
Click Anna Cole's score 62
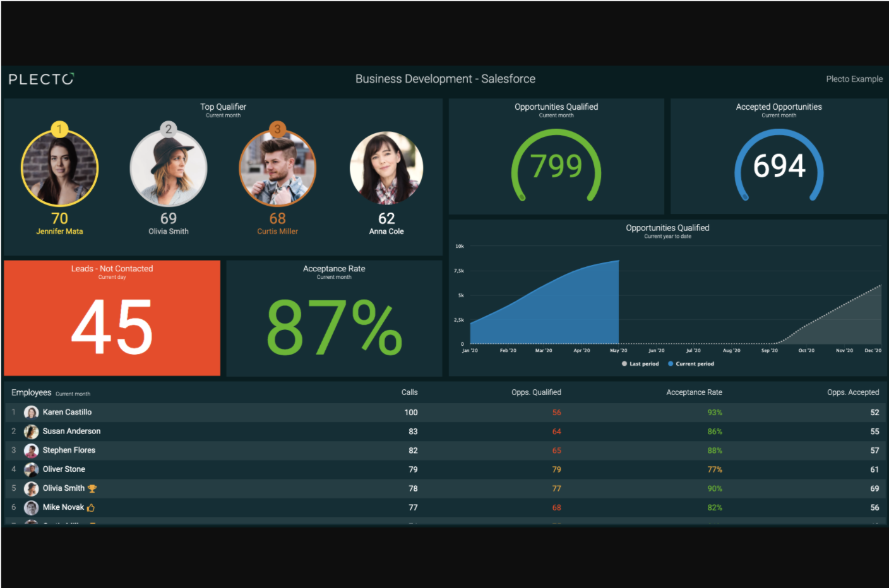[x=386, y=218]
